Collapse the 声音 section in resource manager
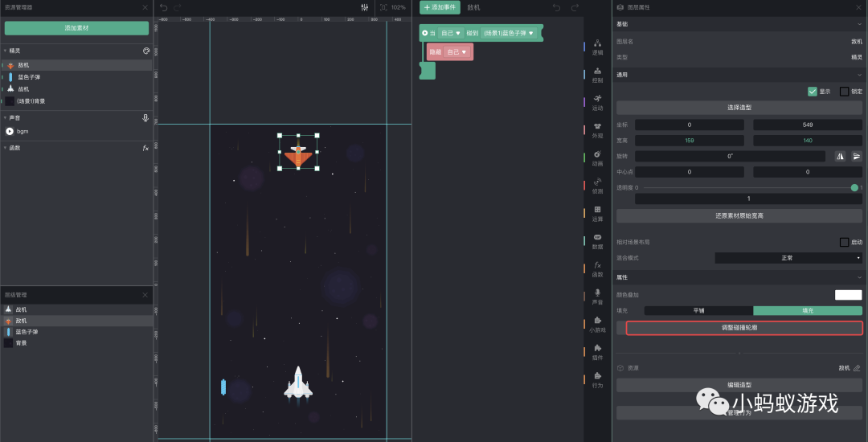868x442 pixels. click(5, 118)
